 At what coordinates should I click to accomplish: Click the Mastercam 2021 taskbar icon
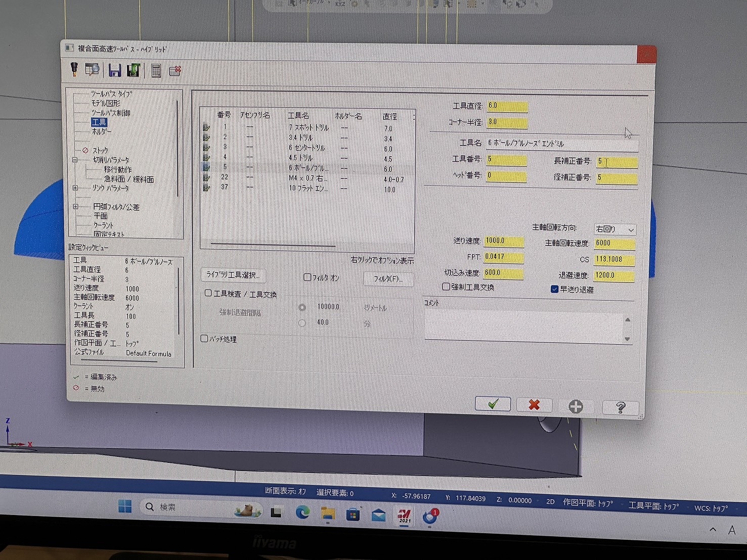click(404, 517)
